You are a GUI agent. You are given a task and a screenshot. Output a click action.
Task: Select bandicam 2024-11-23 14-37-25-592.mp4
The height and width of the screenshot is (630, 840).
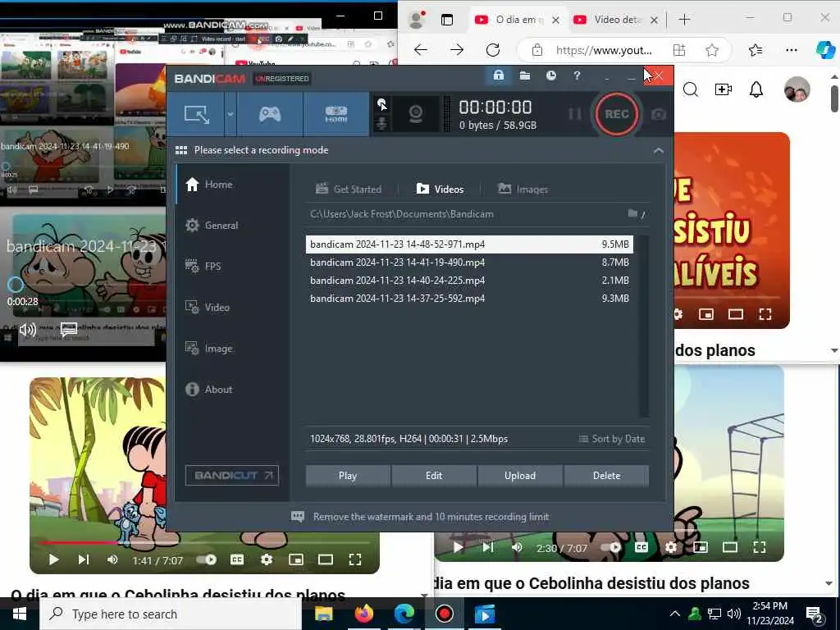click(469, 299)
